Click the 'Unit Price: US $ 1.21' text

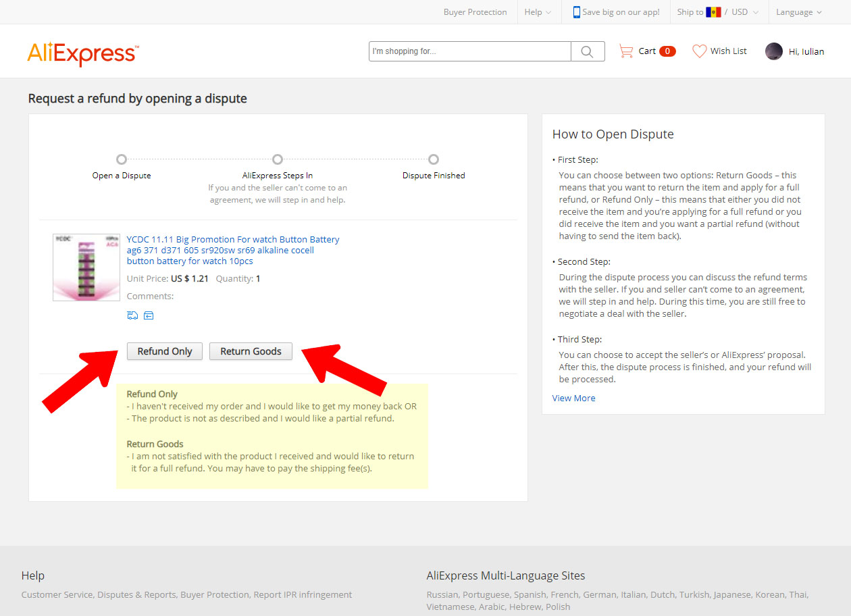[167, 278]
